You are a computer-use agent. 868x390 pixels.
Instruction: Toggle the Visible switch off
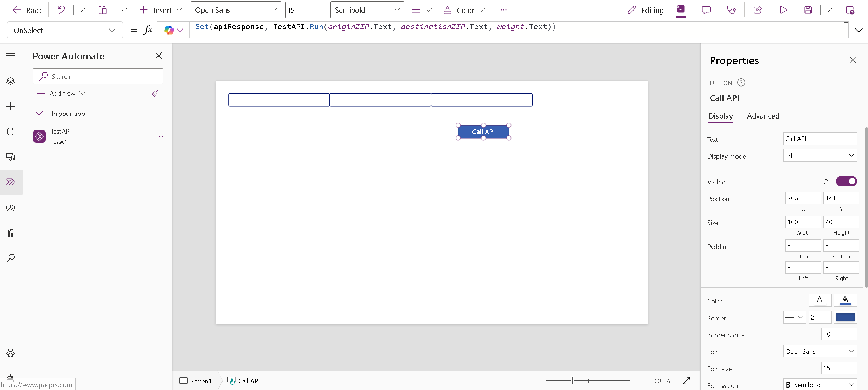point(846,181)
